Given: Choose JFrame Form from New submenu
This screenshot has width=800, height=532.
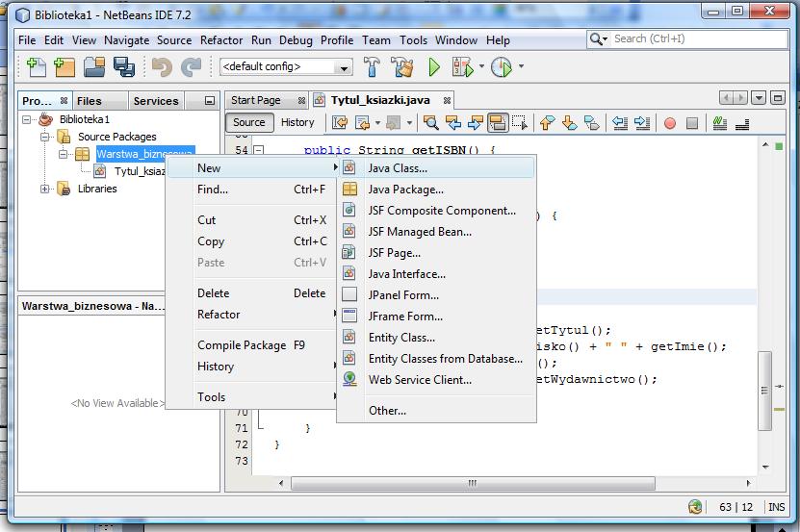Looking at the screenshot, I should click(x=437, y=317).
